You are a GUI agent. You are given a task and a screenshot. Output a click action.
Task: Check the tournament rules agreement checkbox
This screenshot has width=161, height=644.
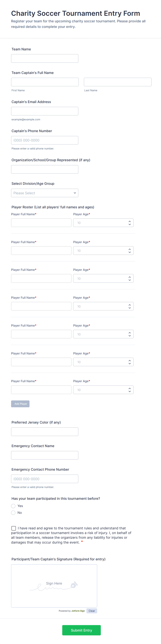tap(14, 528)
